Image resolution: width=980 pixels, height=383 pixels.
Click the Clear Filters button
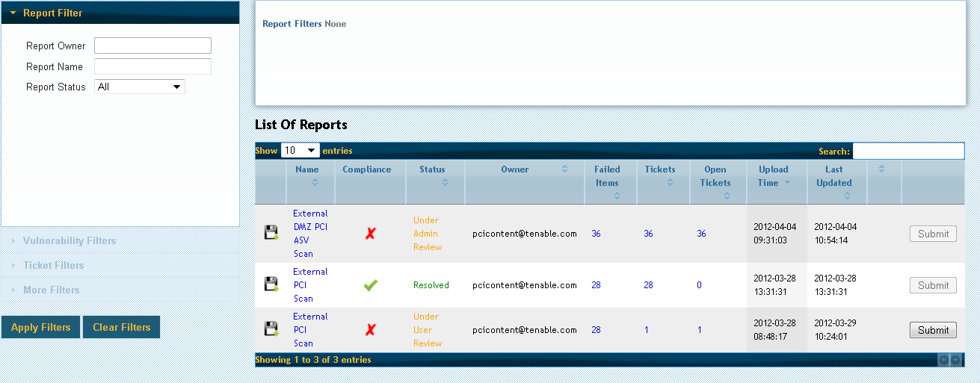121,327
